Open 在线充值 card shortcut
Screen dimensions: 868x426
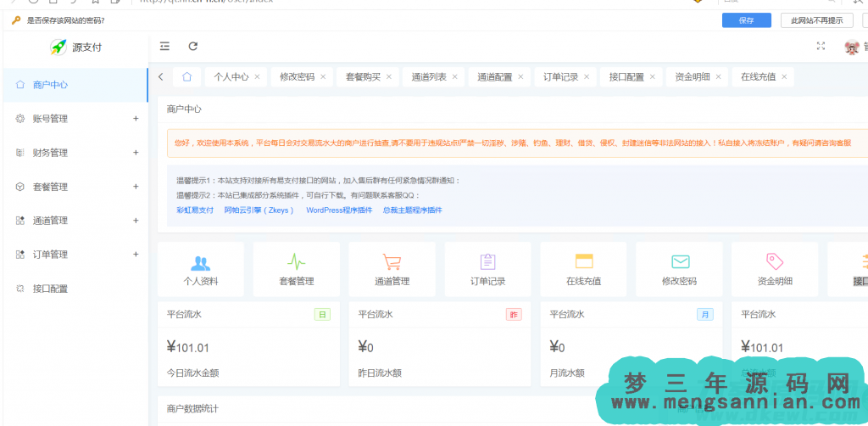[x=583, y=269]
